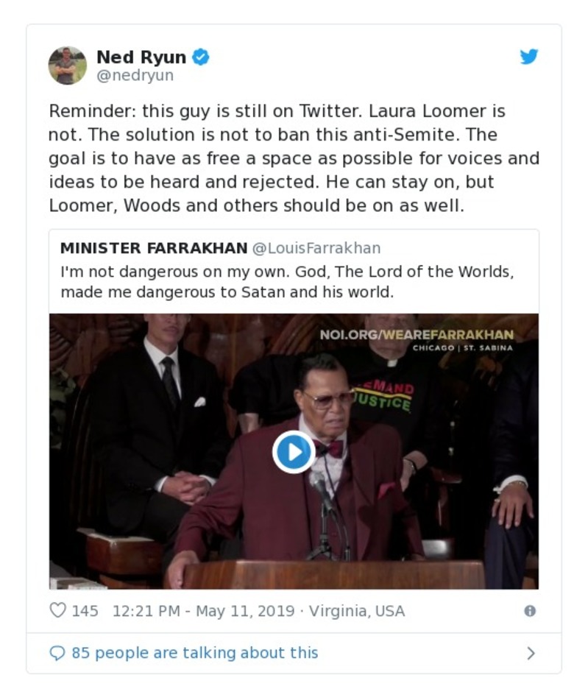
Task: Open "85 people are talking about this"
Action: point(194,653)
